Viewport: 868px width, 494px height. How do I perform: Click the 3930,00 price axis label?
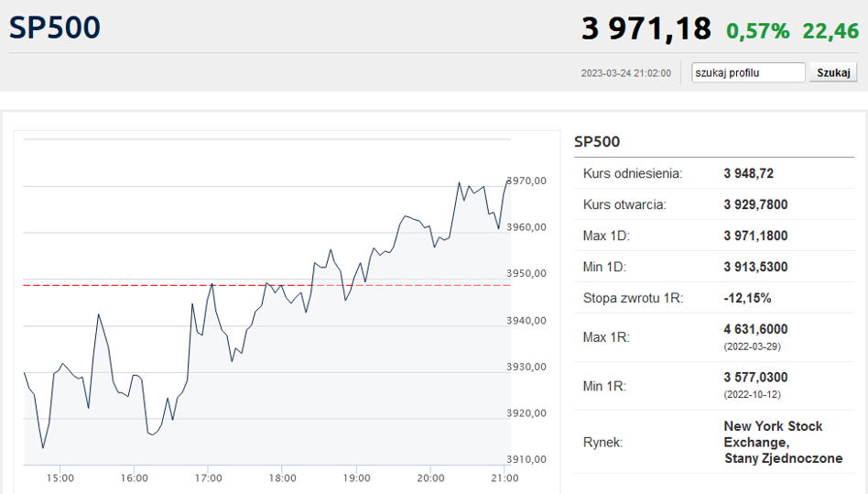point(526,367)
